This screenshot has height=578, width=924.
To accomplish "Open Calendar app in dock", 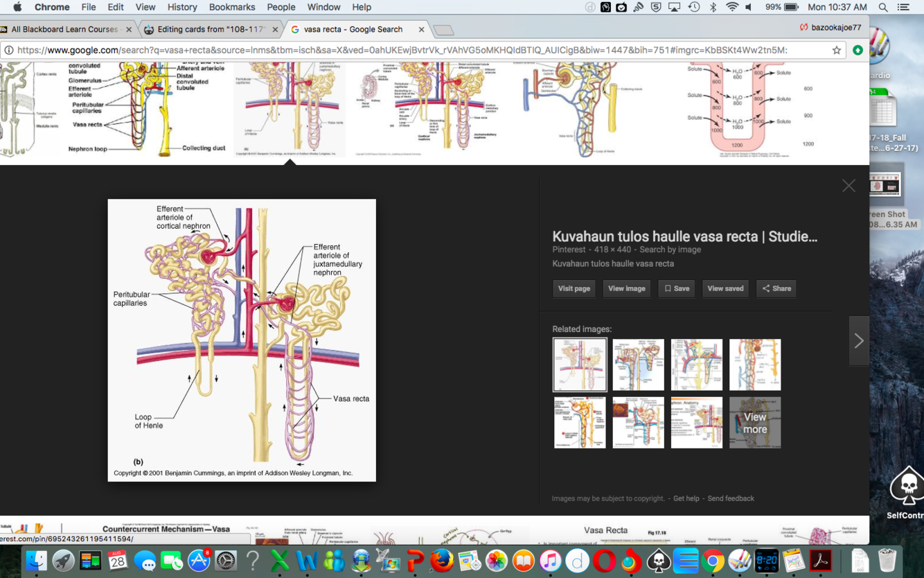I will click(x=118, y=560).
